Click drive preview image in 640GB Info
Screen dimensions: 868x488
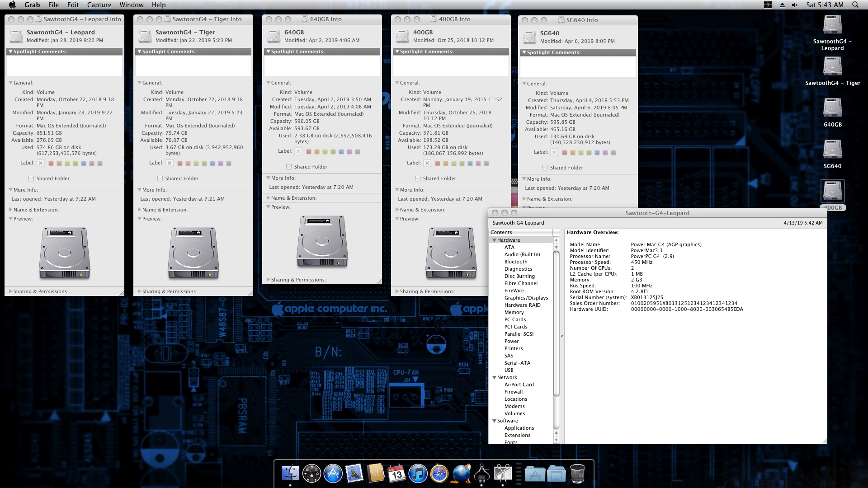(322, 241)
